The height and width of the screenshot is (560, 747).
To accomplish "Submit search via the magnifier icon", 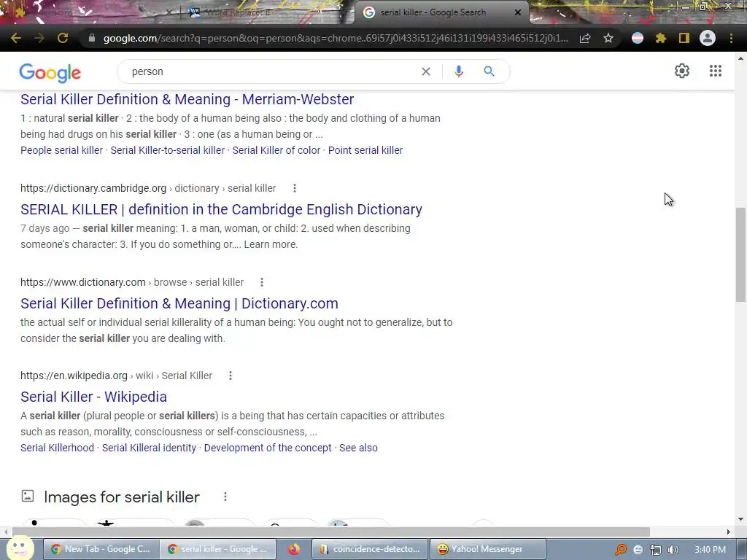I will (x=489, y=71).
